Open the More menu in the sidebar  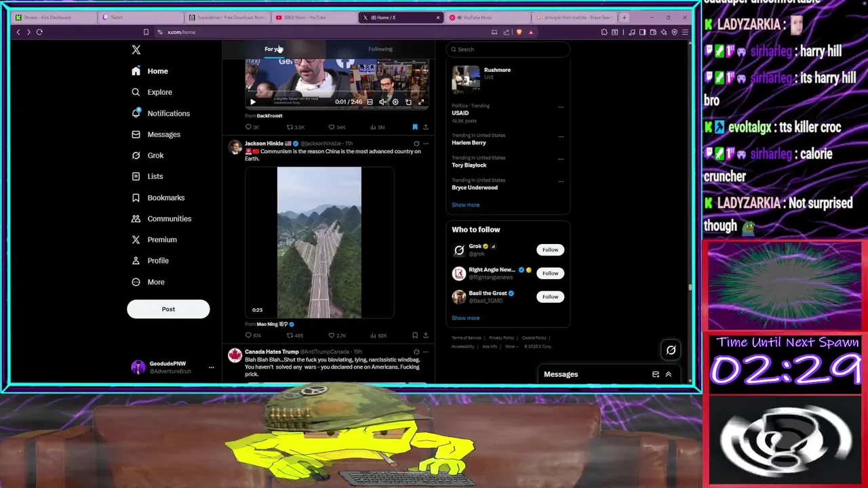(x=148, y=282)
